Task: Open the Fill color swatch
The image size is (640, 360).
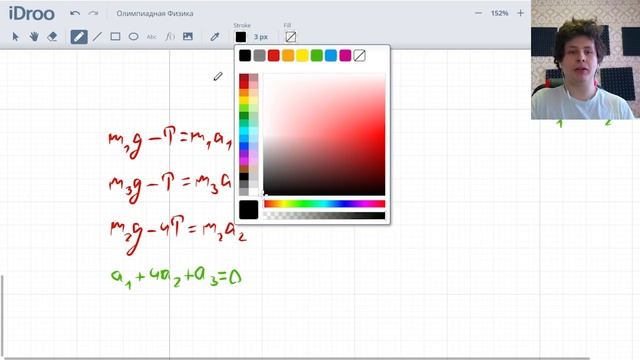Action: 291,37
